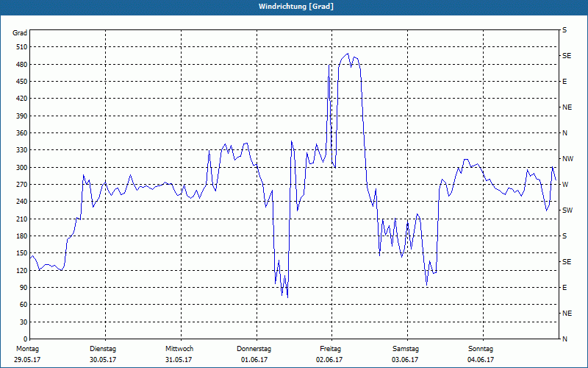
Task: Select the 210 y-axis value
Action: pos(22,219)
